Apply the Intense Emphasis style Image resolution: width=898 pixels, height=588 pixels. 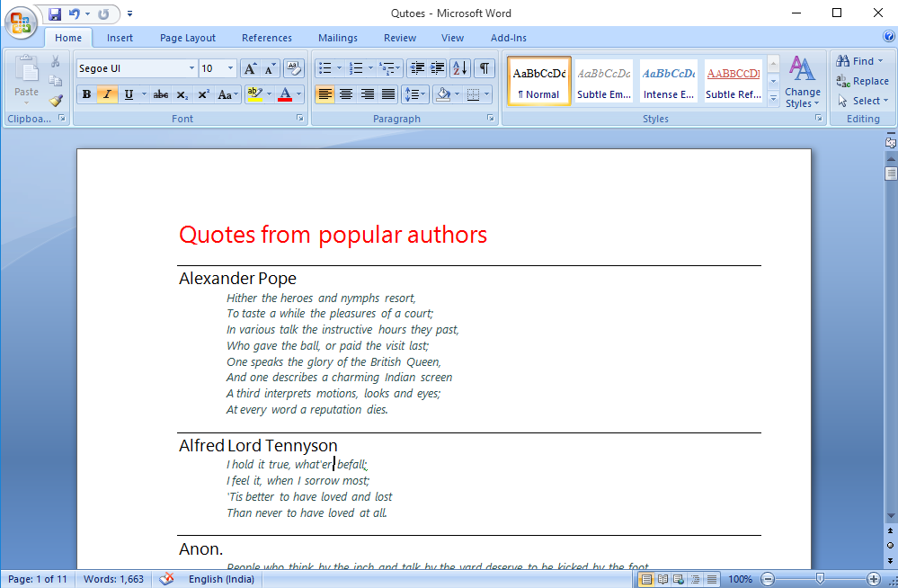(x=669, y=82)
